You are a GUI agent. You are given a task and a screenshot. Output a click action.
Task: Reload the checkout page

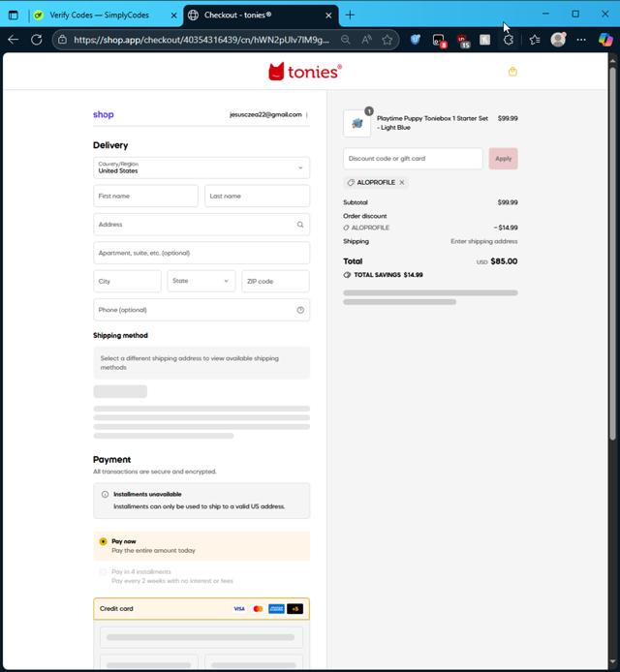click(37, 40)
